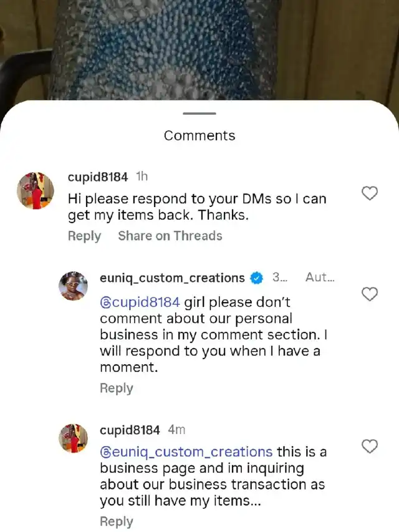Tap the truncated 'Aut...' author label
399x532 pixels.
320,278
